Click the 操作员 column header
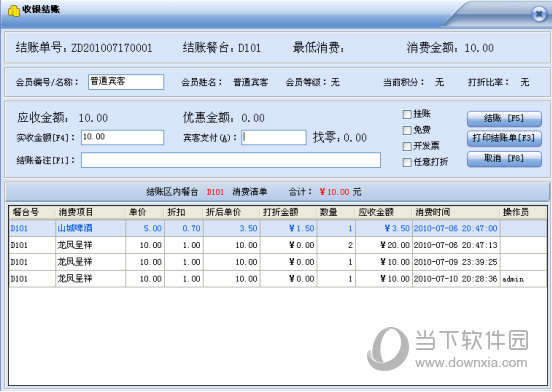Screen dimensions: 552x392 [523, 212]
